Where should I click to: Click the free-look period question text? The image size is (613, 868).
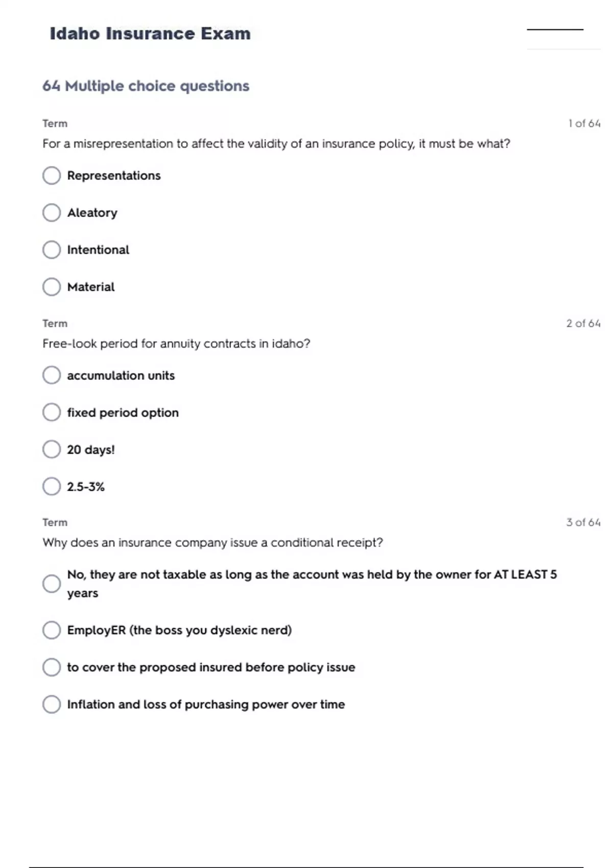176,344
